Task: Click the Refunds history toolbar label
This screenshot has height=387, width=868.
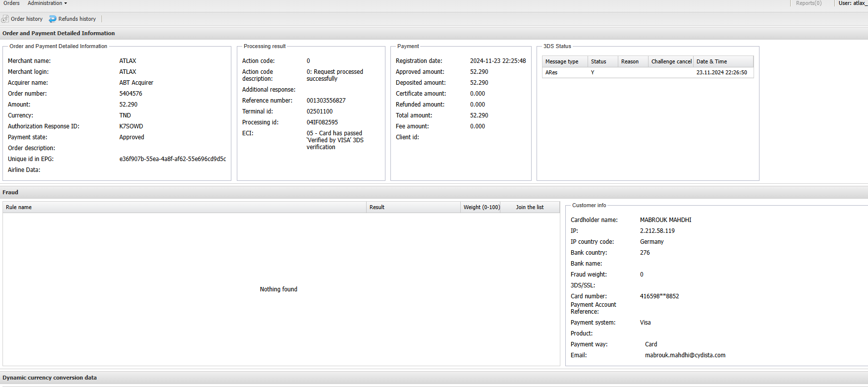Action: [x=77, y=19]
